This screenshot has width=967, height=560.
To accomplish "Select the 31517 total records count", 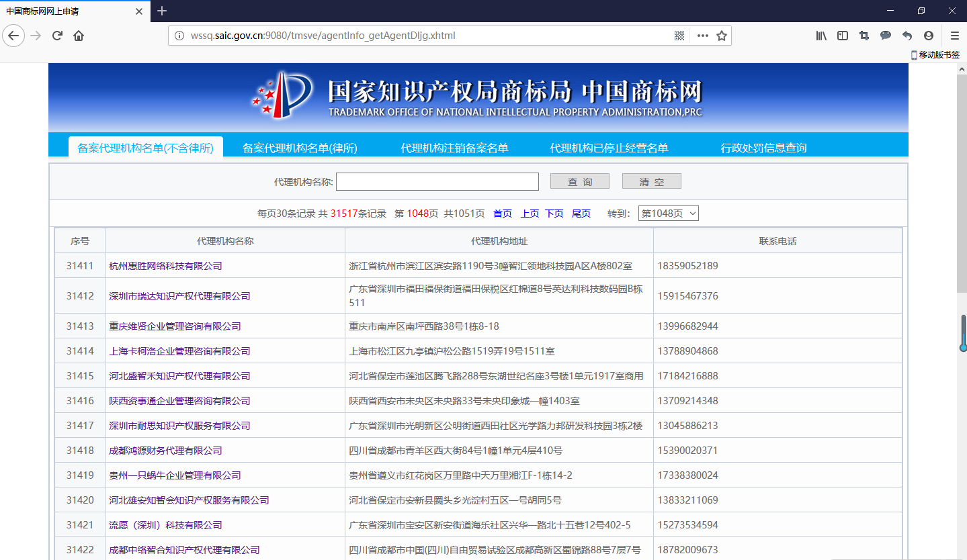I will tap(343, 214).
